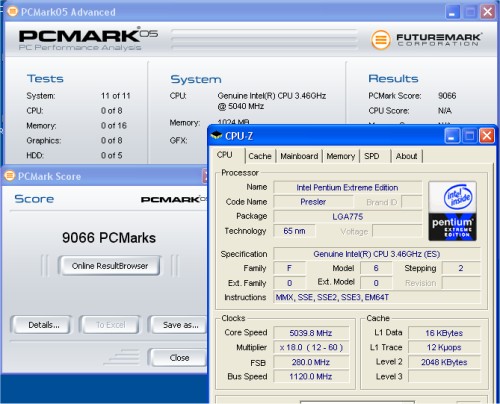The image size is (500, 404).
Task: Click the System tests '11 of 11' text
Action: coord(116,96)
